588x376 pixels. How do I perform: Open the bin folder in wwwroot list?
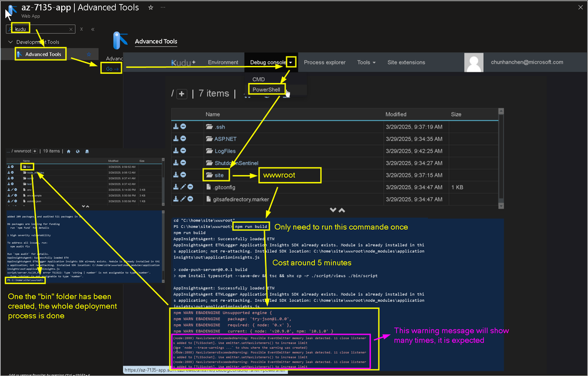click(x=29, y=167)
